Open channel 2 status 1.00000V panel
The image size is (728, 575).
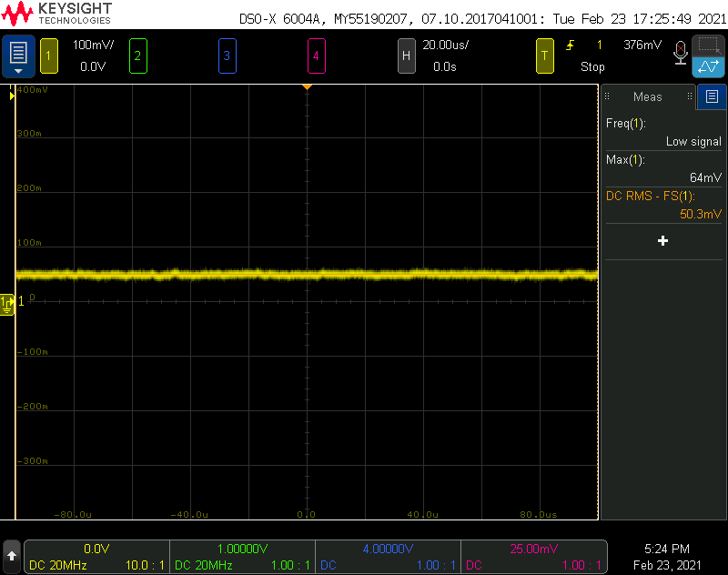pos(242,557)
